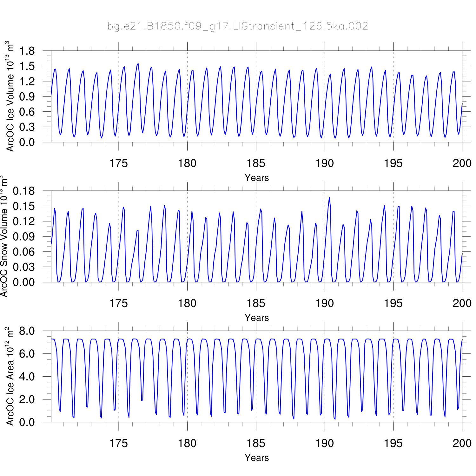Click the ArcOC Ice Volume y-axis label
This screenshot has height=476, width=476.
10,96
